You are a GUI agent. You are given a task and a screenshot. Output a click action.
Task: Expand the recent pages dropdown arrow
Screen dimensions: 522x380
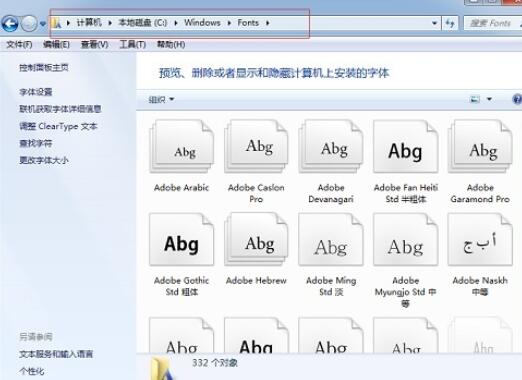click(43, 24)
